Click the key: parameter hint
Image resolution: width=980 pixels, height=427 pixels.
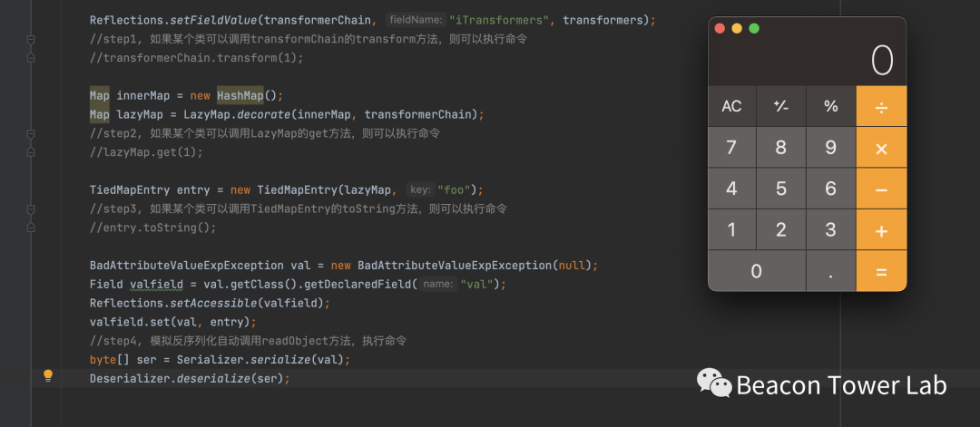420,189
